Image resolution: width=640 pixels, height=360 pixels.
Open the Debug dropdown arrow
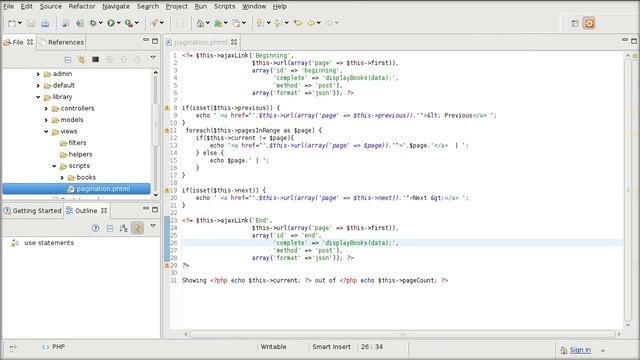(x=100, y=23)
